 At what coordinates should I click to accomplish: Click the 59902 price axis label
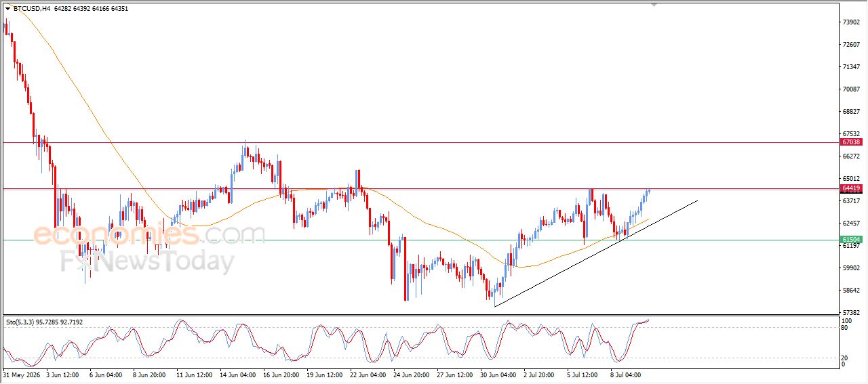click(x=850, y=268)
